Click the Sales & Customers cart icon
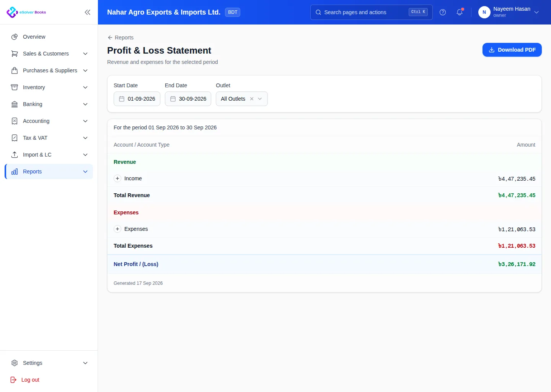The height and width of the screenshot is (392, 551). point(15,54)
